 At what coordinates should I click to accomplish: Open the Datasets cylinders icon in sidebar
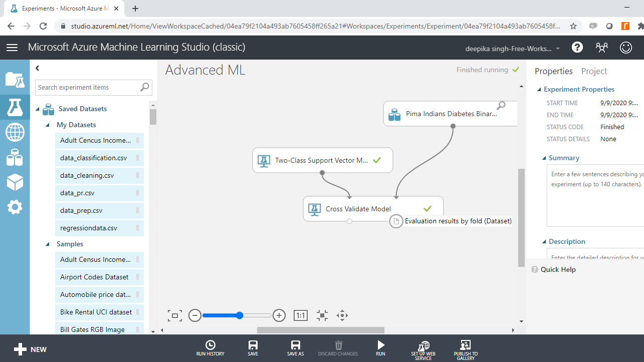15,157
